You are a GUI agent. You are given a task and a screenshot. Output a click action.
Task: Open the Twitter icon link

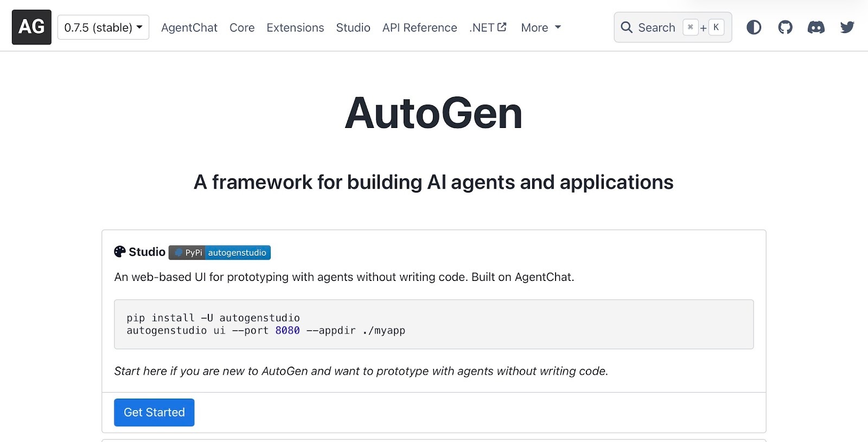tap(847, 27)
